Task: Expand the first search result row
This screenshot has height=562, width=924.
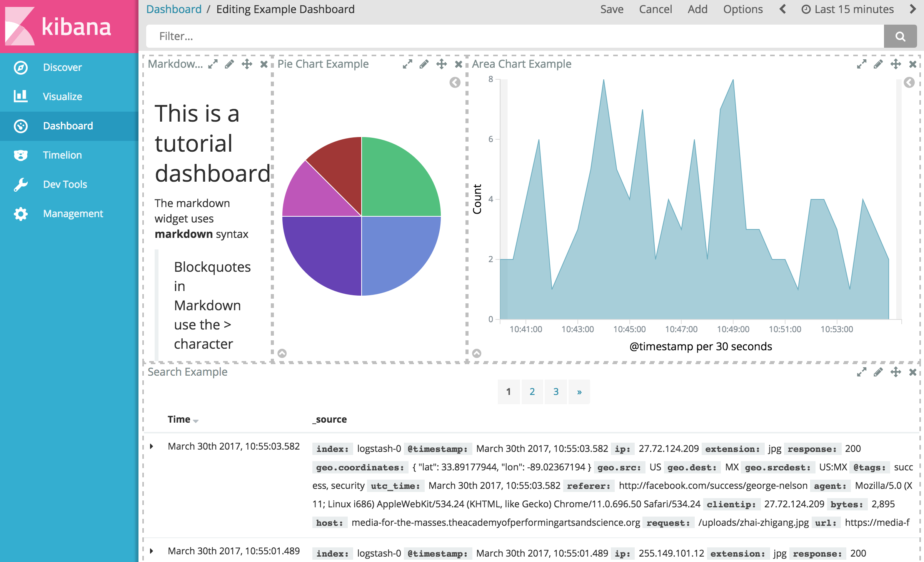Action: click(152, 447)
